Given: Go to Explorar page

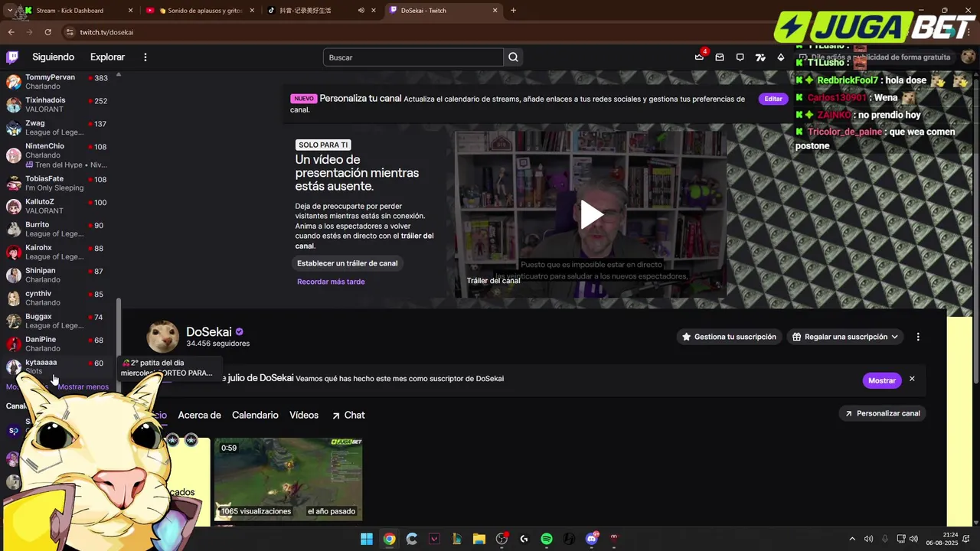Looking at the screenshot, I should (107, 57).
